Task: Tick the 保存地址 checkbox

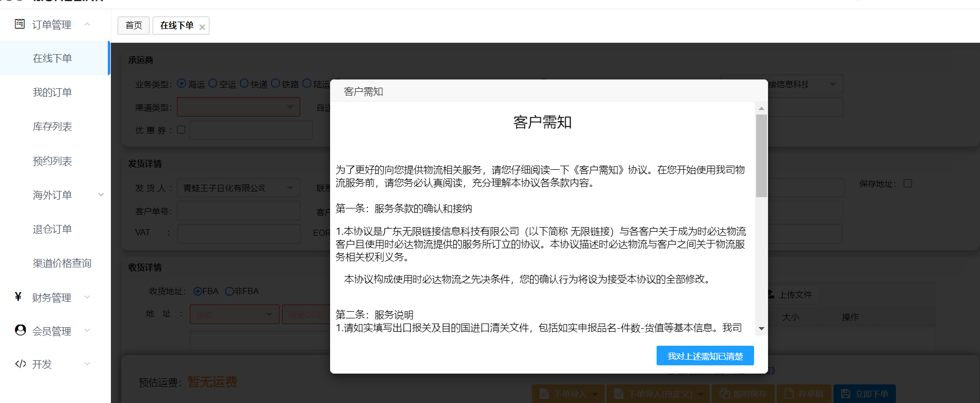Action: [x=908, y=183]
